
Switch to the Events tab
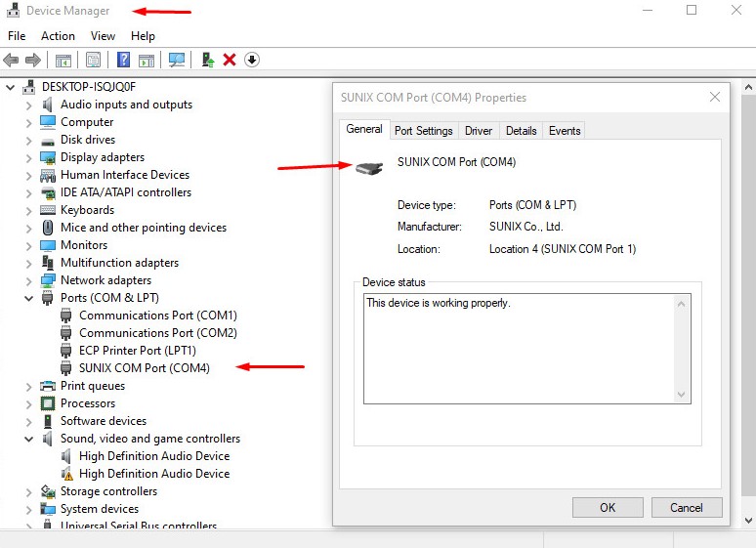coord(565,131)
